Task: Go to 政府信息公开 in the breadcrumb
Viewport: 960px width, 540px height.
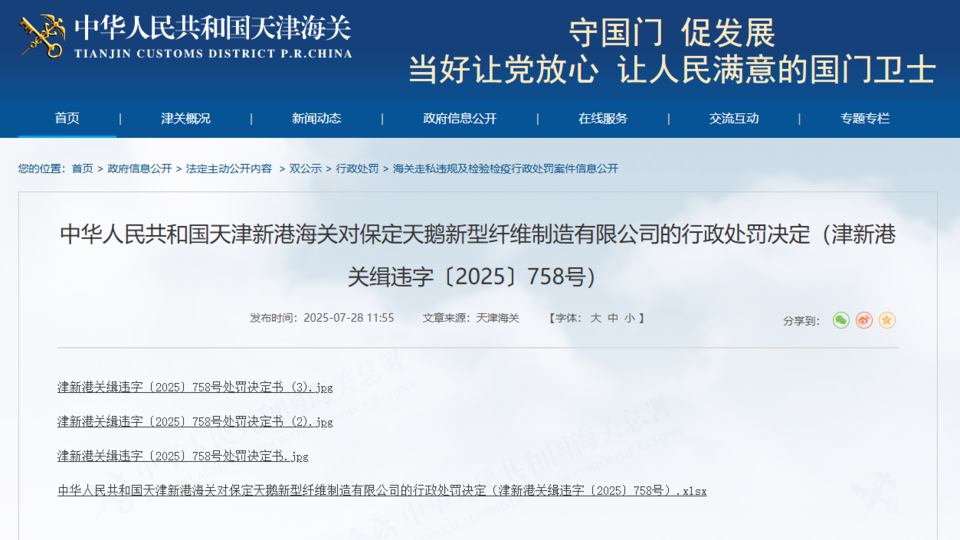Action: click(140, 168)
